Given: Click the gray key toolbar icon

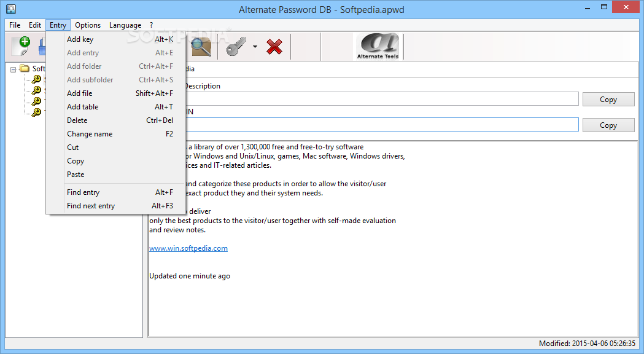Looking at the screenshot, I should coord(236,47).
